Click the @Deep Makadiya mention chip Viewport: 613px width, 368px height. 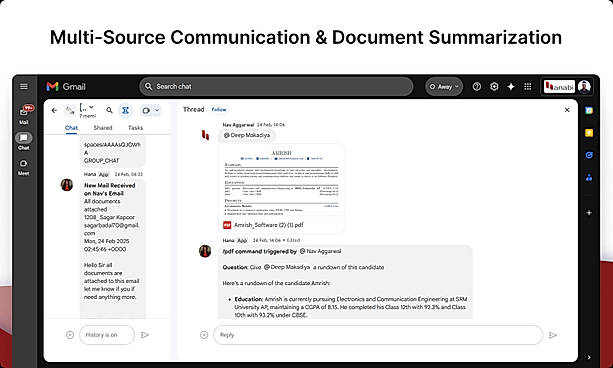[x=247, y=135]
